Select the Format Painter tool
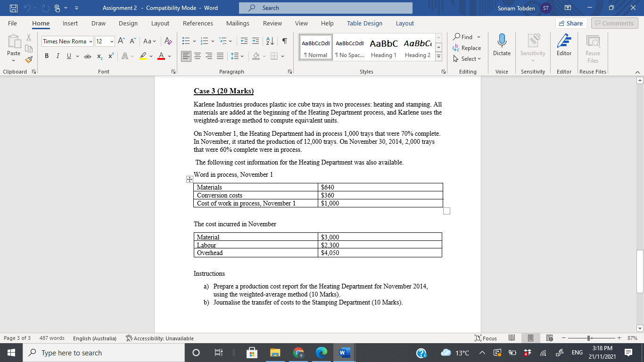Image resolution: width=644 pixels, height=362 pixels. pos(28,59)
